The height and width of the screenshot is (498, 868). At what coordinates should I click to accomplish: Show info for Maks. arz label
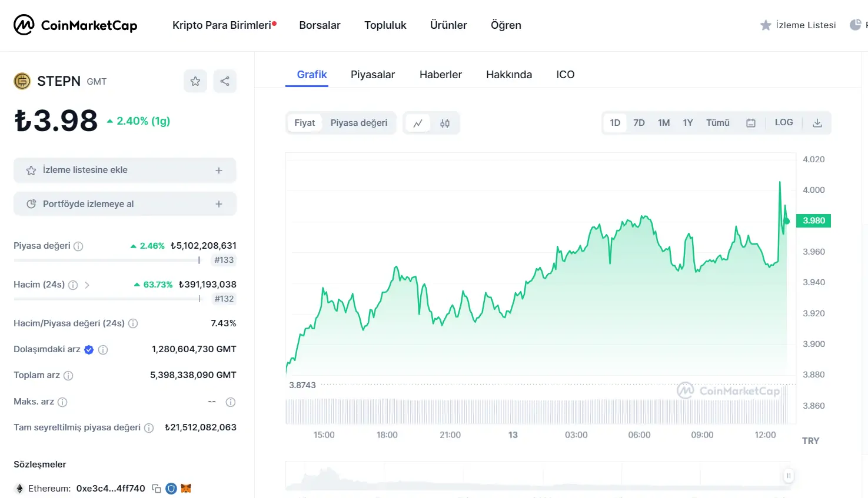click(62, 402)
